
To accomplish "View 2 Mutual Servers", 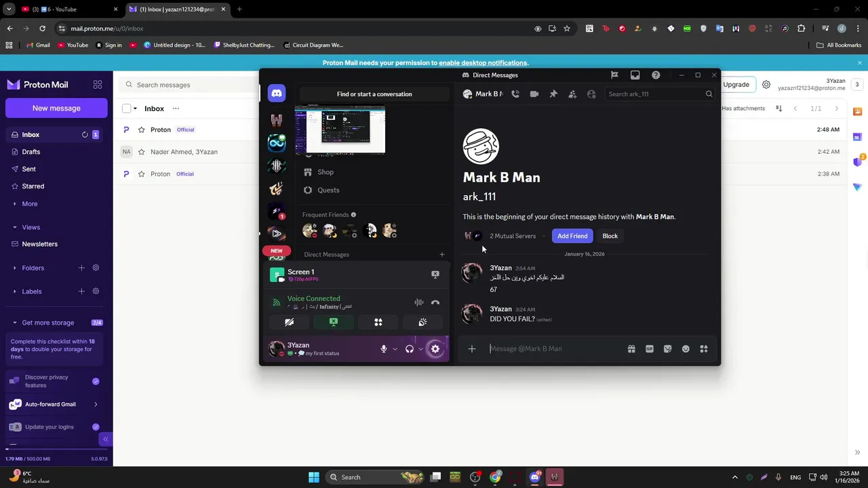I will coord(513,236).
